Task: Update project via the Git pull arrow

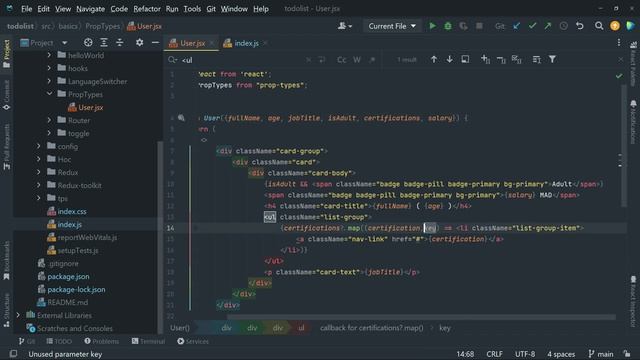Action: (x=517, y=26)
